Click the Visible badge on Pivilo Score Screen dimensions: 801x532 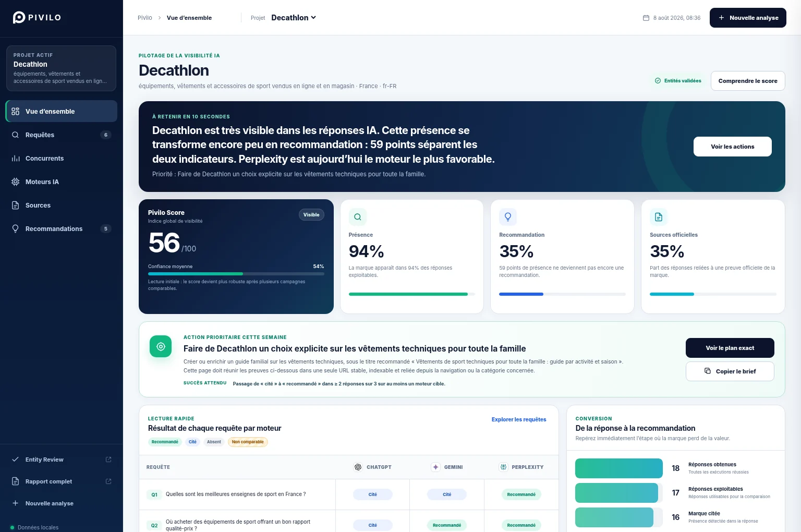[x=311, y=215]
